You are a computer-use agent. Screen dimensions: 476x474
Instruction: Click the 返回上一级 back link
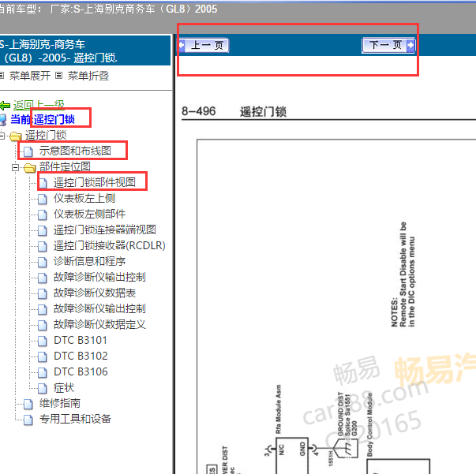(39, 105)
